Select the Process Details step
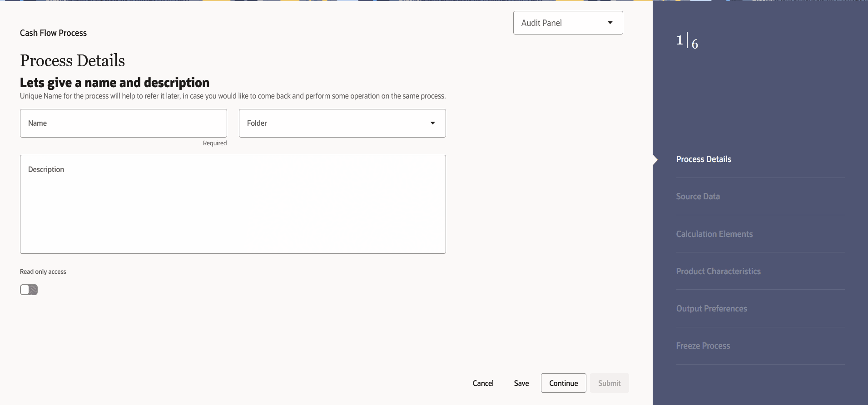 pyautogui.click(x=704, y=159)
